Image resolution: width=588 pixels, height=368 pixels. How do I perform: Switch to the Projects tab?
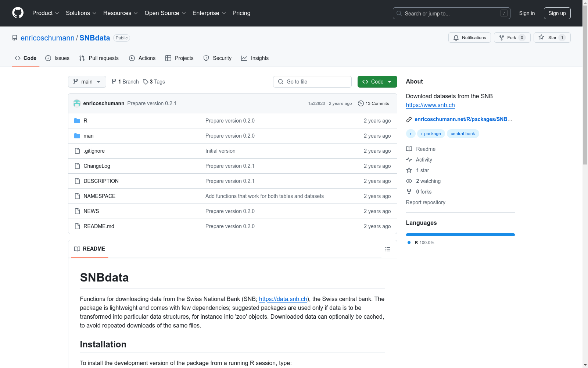[x=179, y=58]
